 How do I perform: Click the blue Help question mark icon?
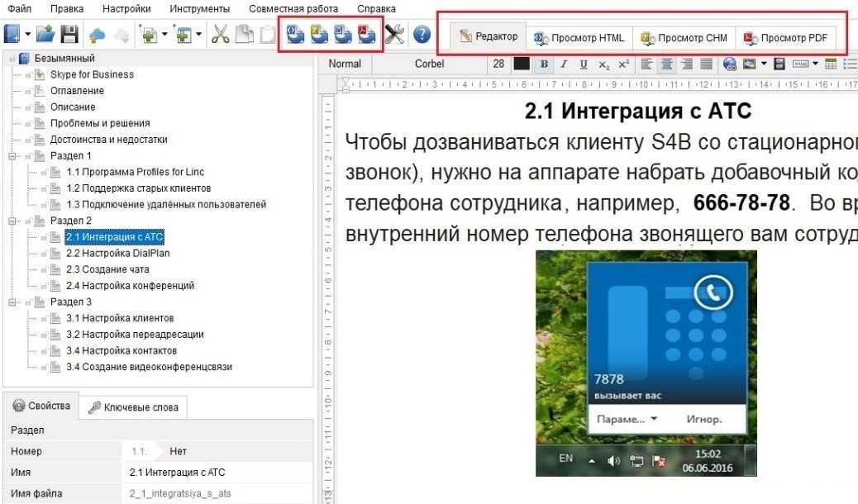422,35
